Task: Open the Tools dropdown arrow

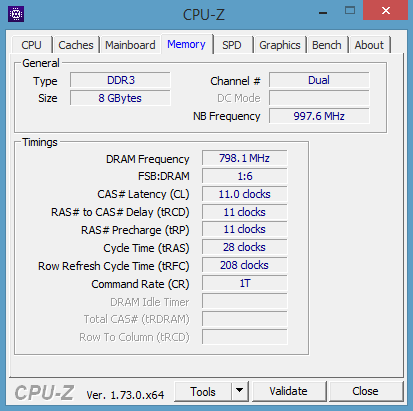Action: point(240,391)
